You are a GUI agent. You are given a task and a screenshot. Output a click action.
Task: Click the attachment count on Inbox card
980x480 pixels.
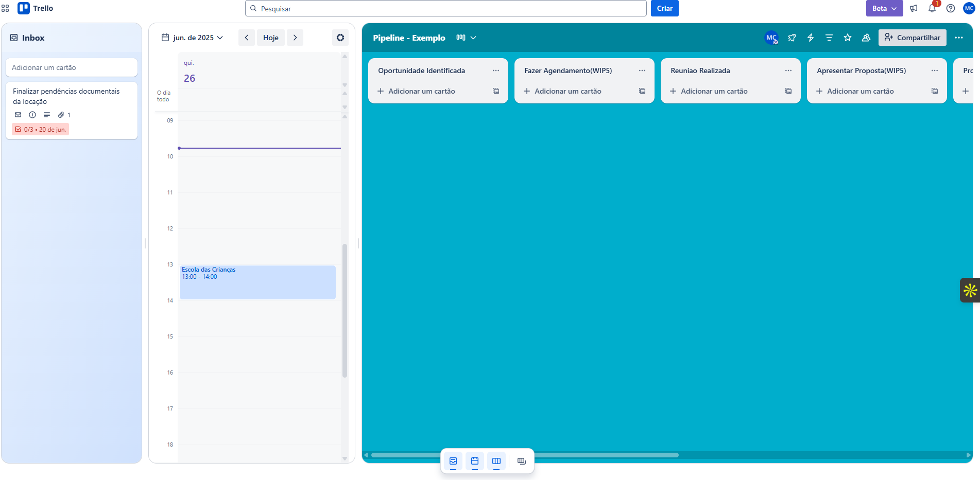point(64,115)
